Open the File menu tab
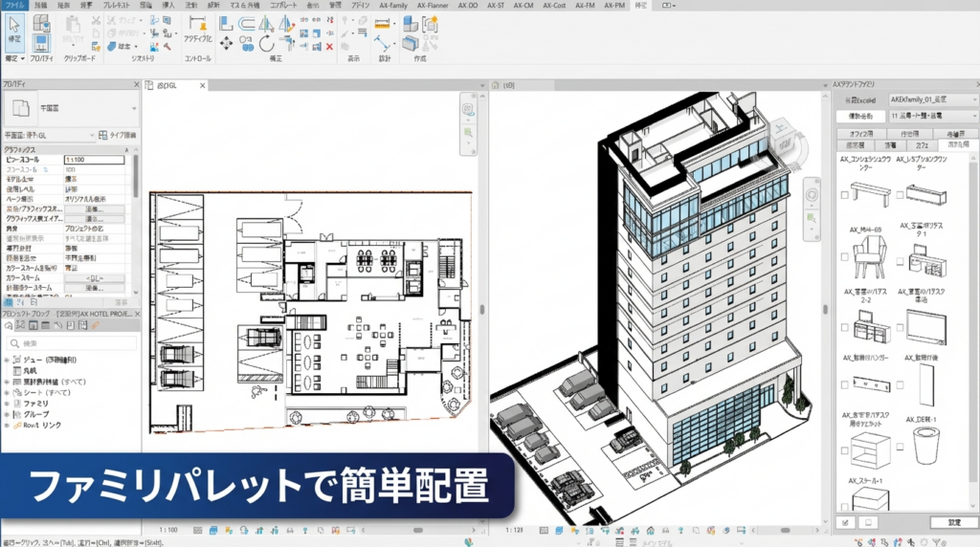This screenshot has width=980, height=547. point(15,5)
